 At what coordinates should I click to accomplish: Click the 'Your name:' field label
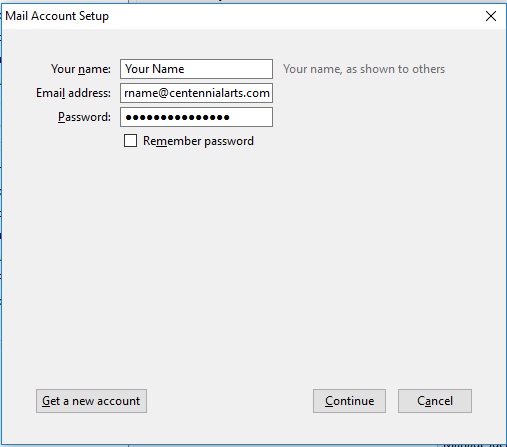point(81,69)
